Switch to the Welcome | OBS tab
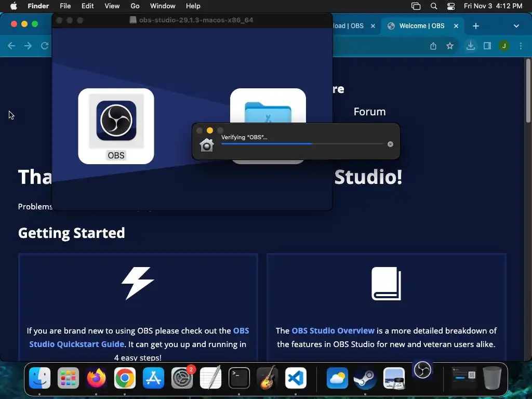This screenshot has height=399, width=532. [422, 26]
